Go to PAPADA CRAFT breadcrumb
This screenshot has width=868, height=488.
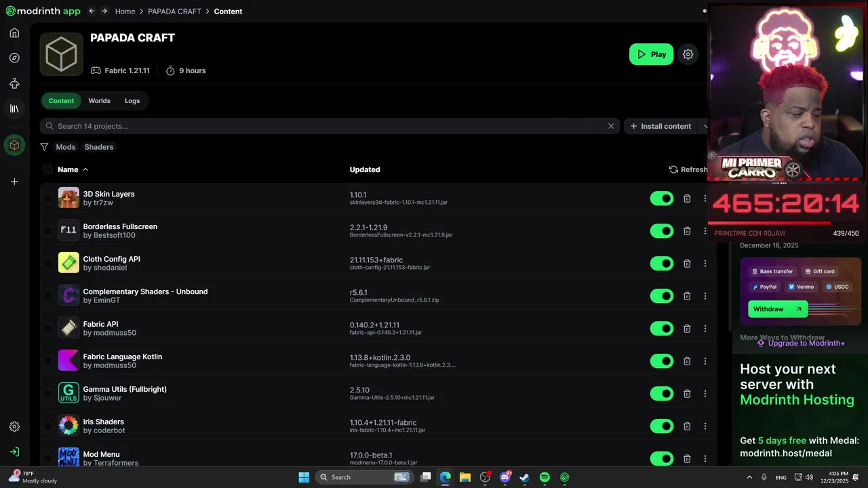click(174, 12)
